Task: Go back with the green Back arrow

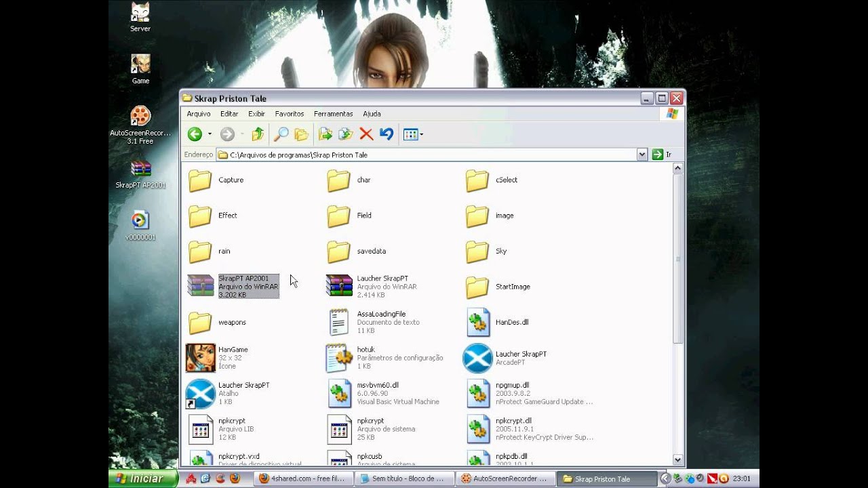Action: point(195,134)
